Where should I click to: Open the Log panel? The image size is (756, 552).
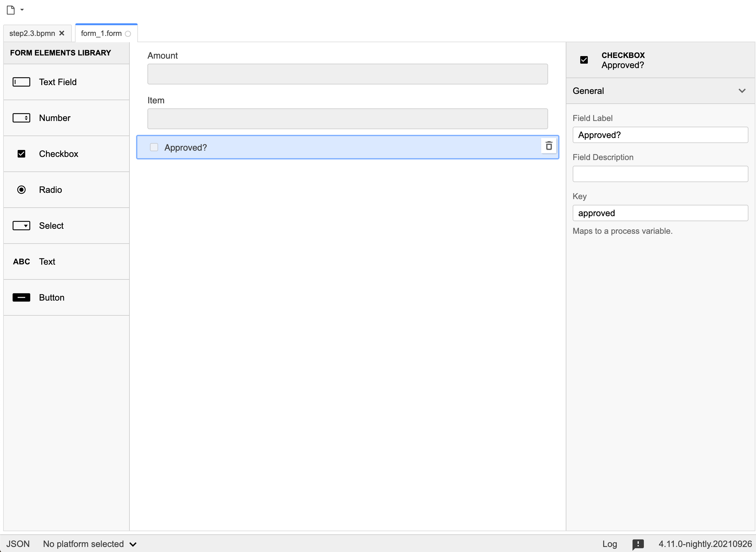[x=609, y=544]
